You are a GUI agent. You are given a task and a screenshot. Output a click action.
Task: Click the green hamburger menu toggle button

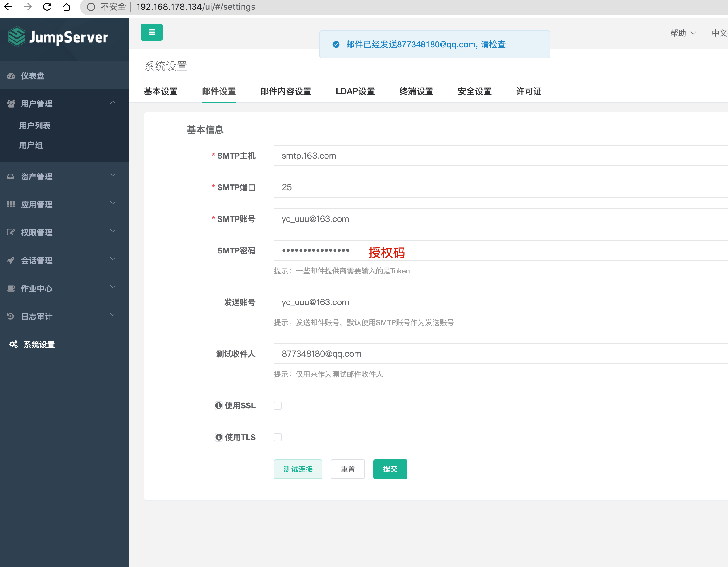(x=151, y=32)
